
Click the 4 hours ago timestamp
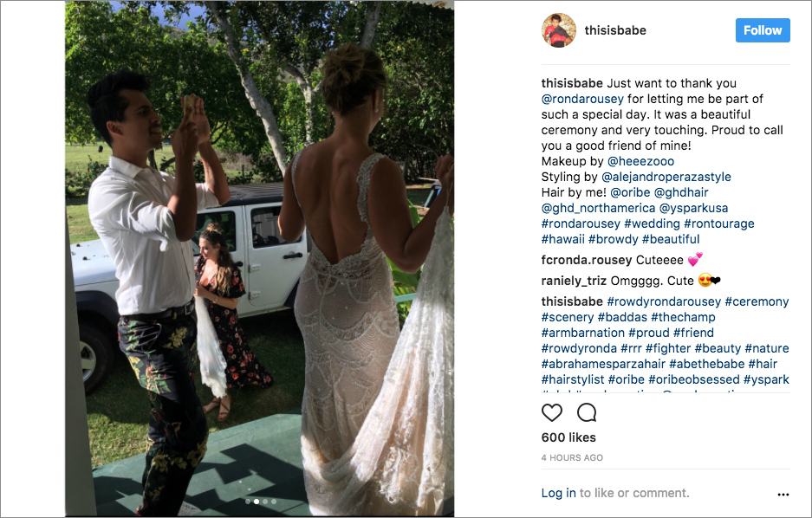click(572, 458)
